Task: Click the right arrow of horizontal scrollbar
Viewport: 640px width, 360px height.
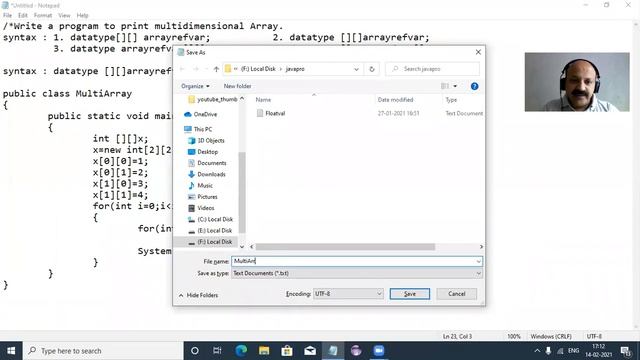Action: pyautogui.click(x=481, y=247)
